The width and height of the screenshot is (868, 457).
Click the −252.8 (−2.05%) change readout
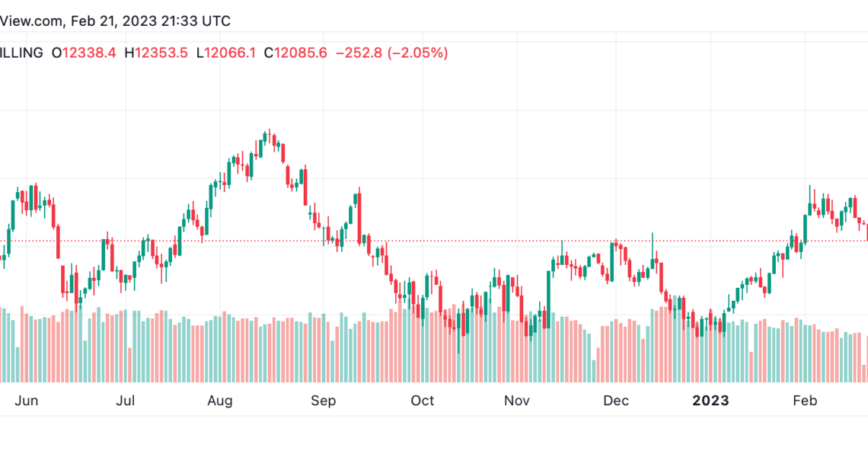point(392,53)
